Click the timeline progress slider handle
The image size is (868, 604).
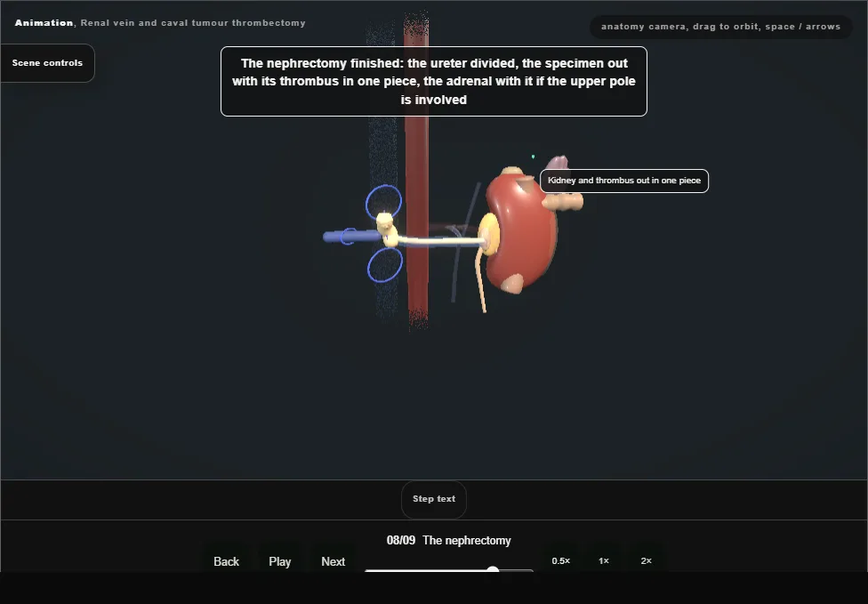pos(493,569)
